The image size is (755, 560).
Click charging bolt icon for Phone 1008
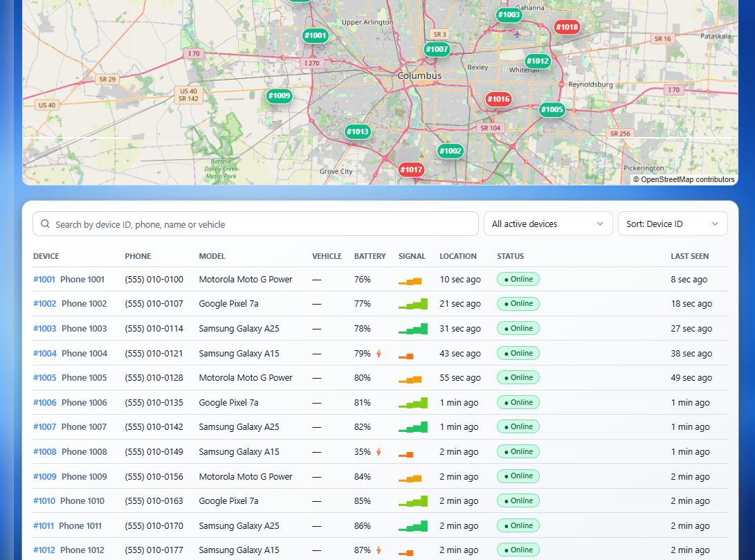[x=379, y=451]
